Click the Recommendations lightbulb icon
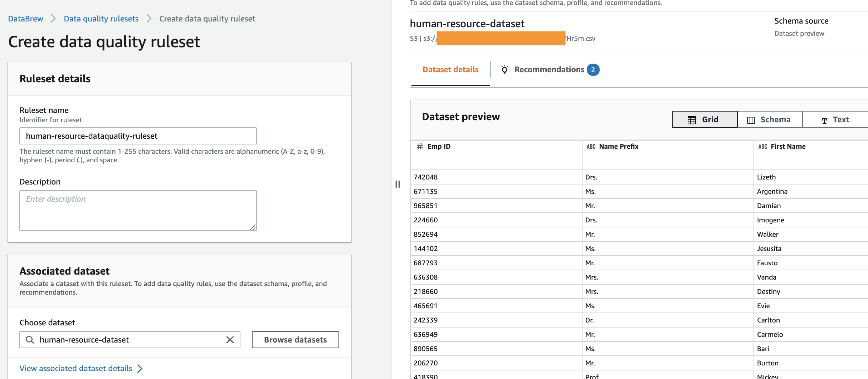 (x=504, y=70)
